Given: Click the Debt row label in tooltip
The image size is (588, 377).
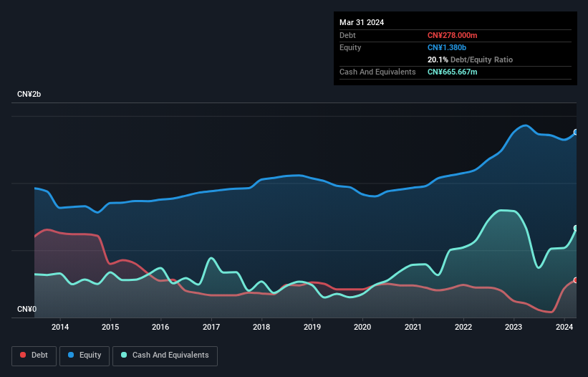Looking at the screenshot, I should click(347, 35).
